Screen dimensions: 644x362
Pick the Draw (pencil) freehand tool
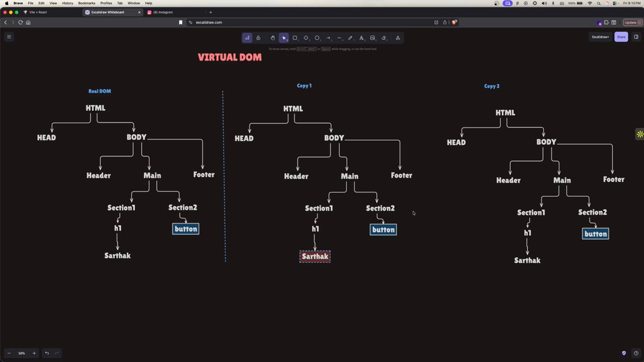coord(350,38)
